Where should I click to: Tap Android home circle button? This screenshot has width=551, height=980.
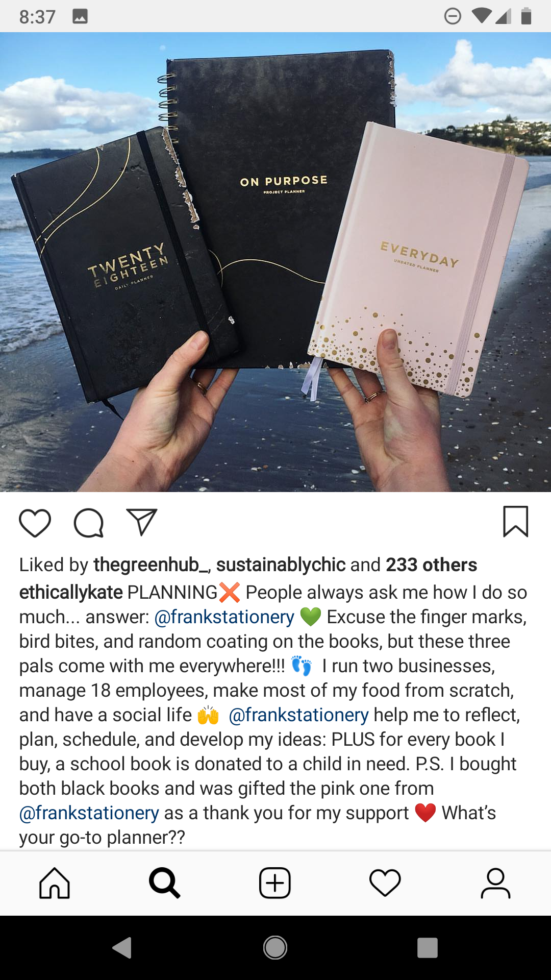pos(275,948)
